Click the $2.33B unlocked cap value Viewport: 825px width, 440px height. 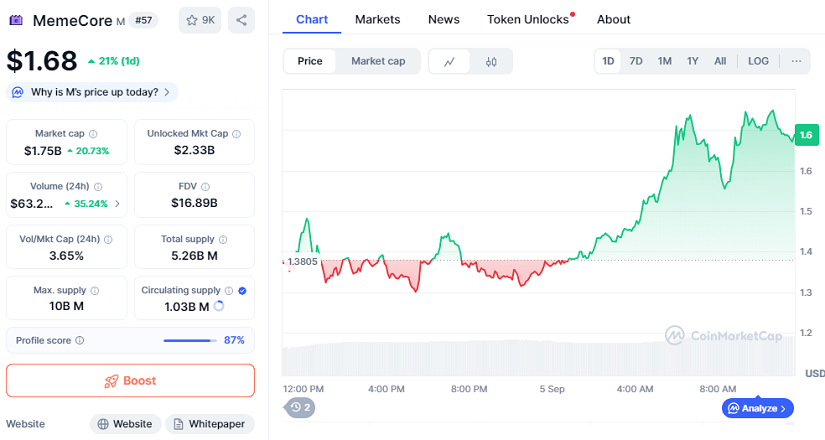tap(194, 151)
